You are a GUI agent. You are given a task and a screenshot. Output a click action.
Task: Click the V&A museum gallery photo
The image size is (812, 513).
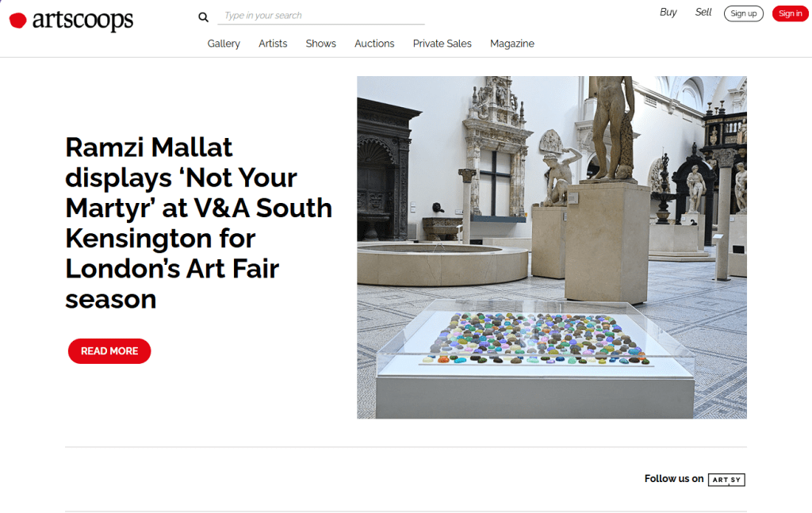(x=552, y=247)
